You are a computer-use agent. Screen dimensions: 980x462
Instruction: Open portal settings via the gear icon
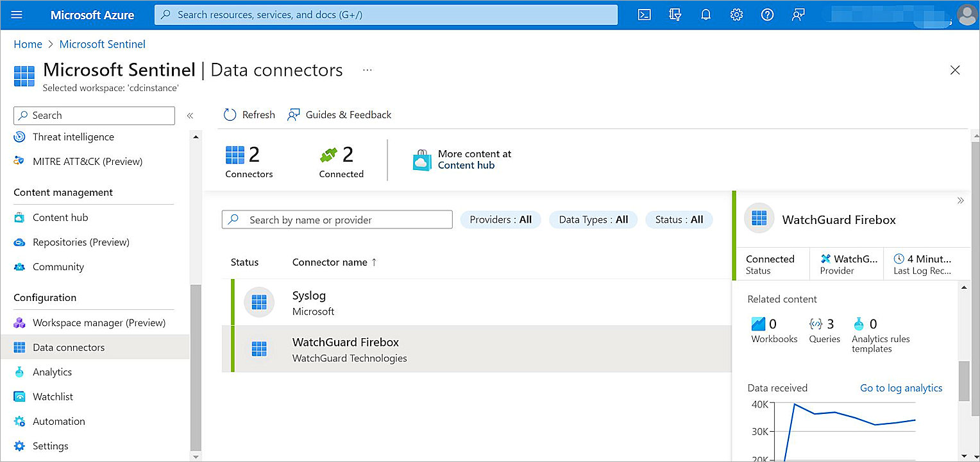tap(736, 14)
